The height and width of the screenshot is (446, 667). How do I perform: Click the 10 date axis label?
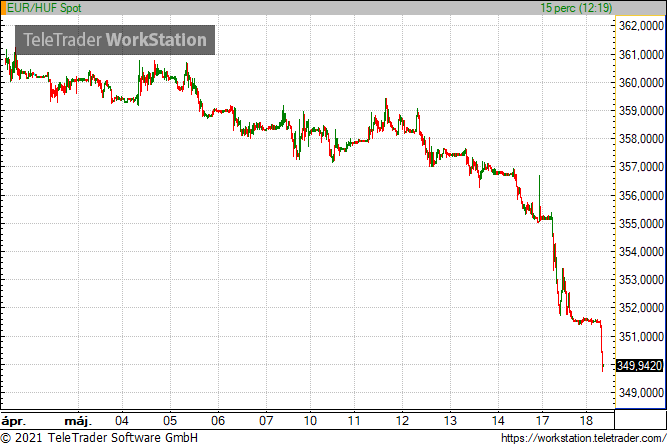310,421
